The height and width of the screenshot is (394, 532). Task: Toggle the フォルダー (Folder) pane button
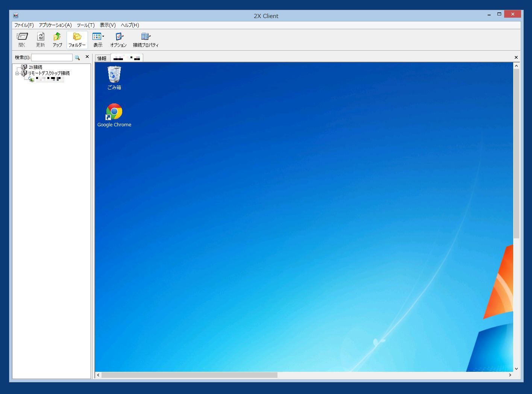pyautogui.click(x=77, y=39)
